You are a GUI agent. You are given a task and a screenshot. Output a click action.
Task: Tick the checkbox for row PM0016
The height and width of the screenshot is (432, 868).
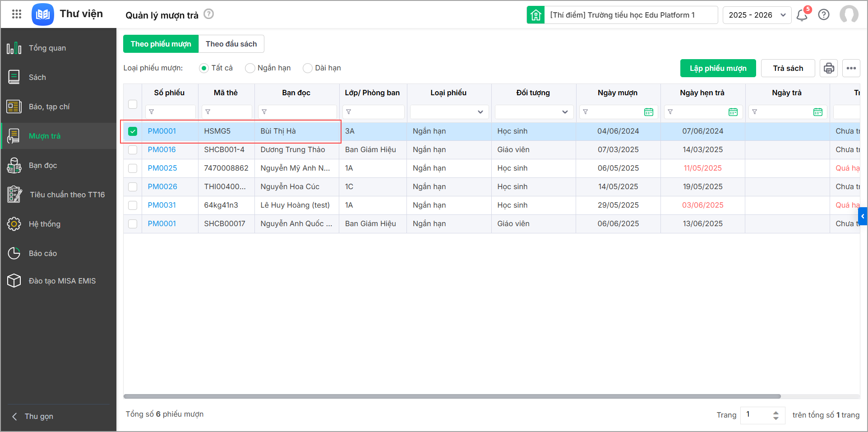[133, 150]
